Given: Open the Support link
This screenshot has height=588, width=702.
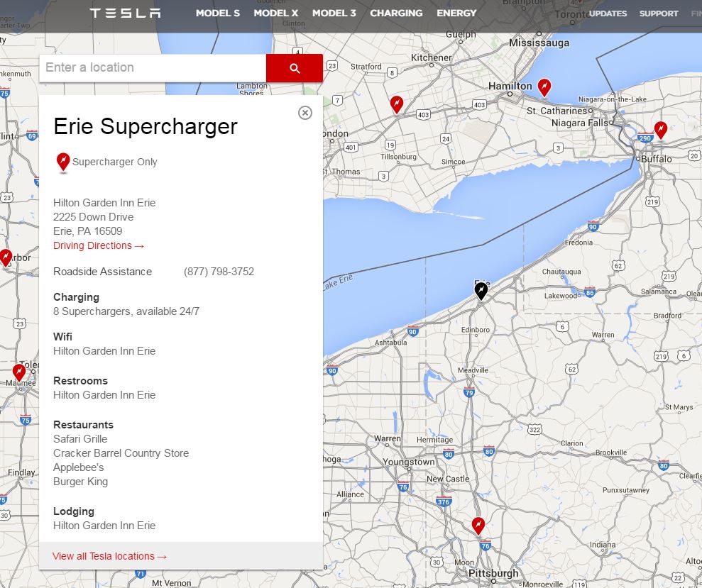Looking at the screenshot, I should pos(659,13).
